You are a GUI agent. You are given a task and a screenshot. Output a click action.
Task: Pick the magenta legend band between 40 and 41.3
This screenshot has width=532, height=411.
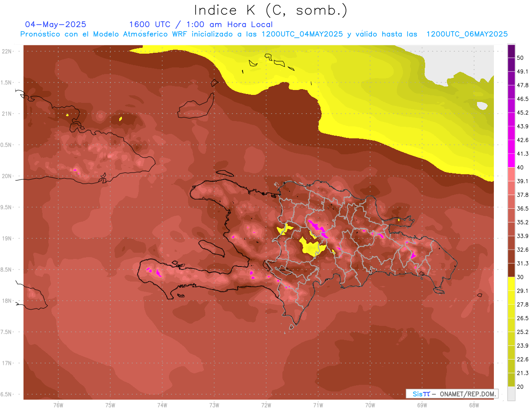[x=511, y=160]
